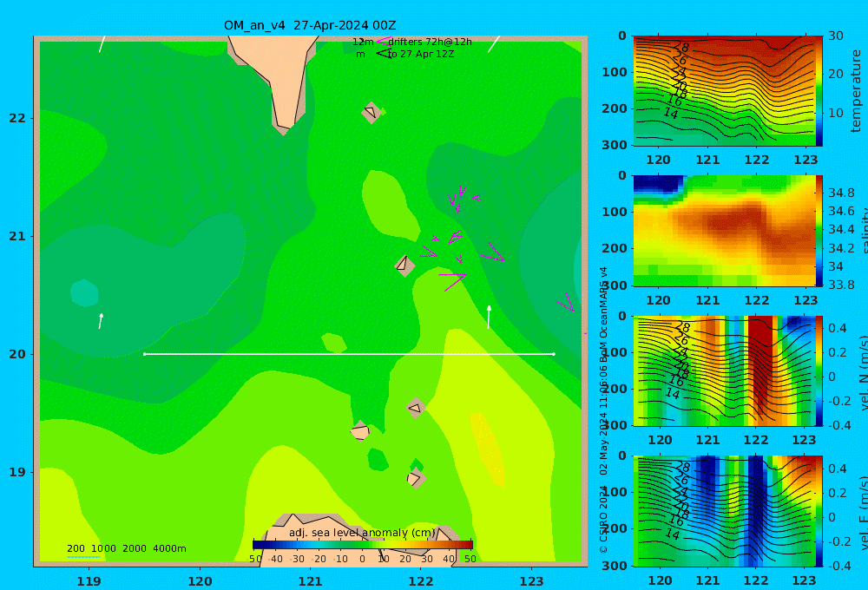Screen dimensions: 868x590
Task: Click the title 'OM_an_v4 27-Apr-2024 00Z'
Action: pyautogui.click(x=310, y=25)
